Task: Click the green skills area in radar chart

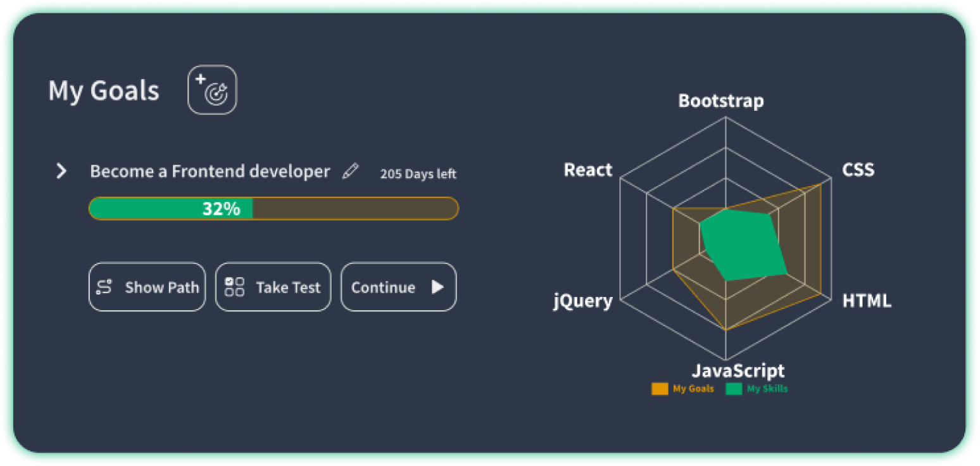Action: coord(741,244)
